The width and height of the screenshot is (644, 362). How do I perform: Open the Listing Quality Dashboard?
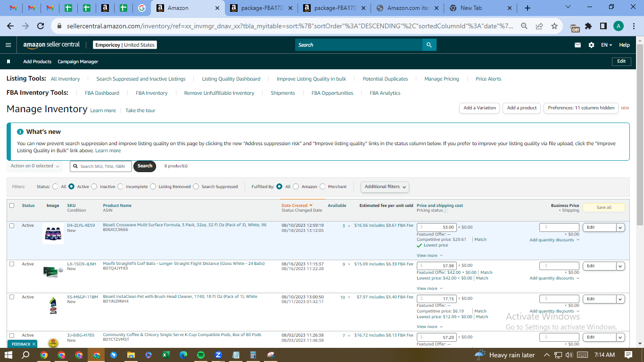pos(231,79)
